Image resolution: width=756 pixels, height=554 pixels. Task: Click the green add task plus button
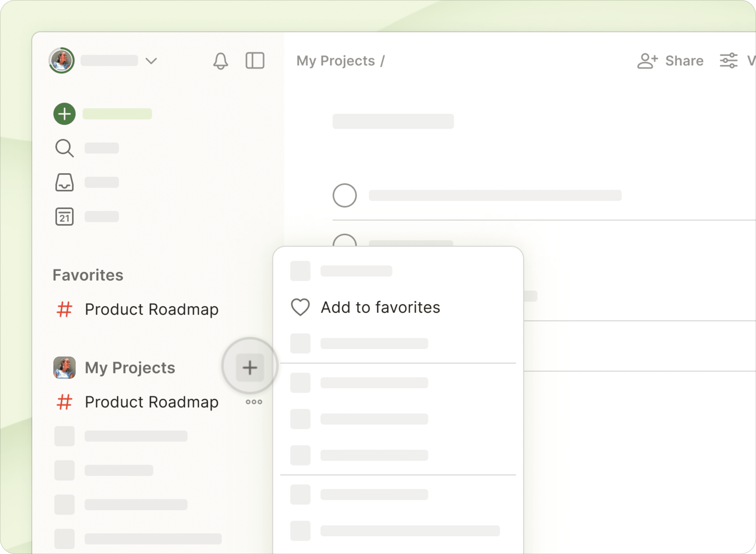(65, 114)
